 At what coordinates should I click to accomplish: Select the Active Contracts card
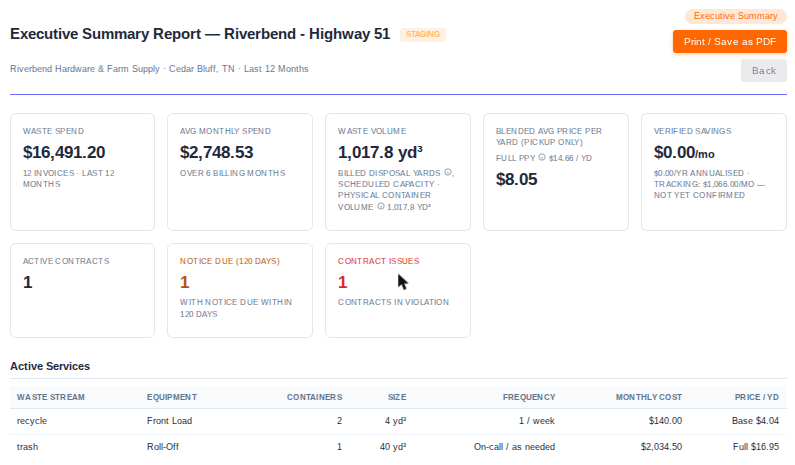[x=82, y=290]
